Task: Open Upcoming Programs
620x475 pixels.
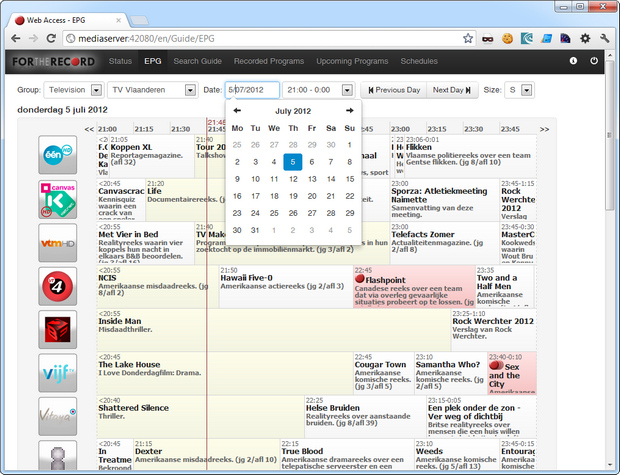Action: point(352,61)
